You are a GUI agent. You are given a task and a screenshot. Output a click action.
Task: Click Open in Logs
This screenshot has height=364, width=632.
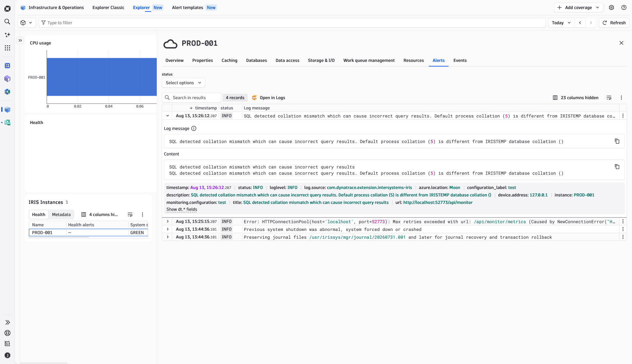(x=268, y=98)
